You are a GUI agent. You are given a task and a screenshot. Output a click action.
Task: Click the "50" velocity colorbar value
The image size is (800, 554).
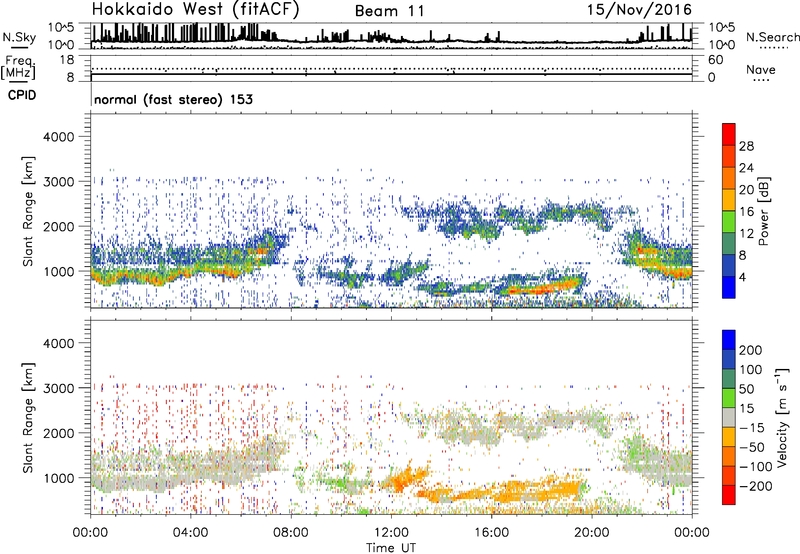coord(746,389)
